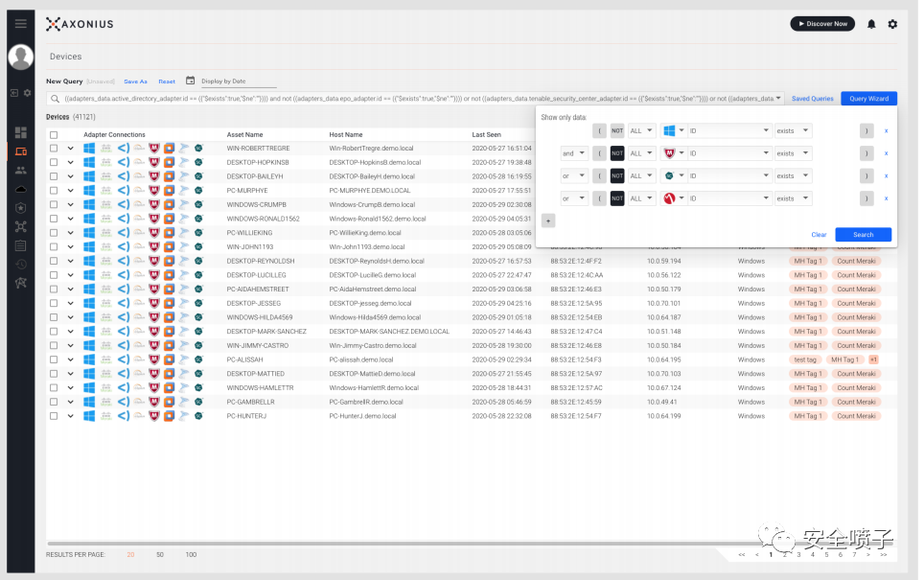Add a query row with plus button
Viewport: 924px width, 580px height.
pos(548,220)
